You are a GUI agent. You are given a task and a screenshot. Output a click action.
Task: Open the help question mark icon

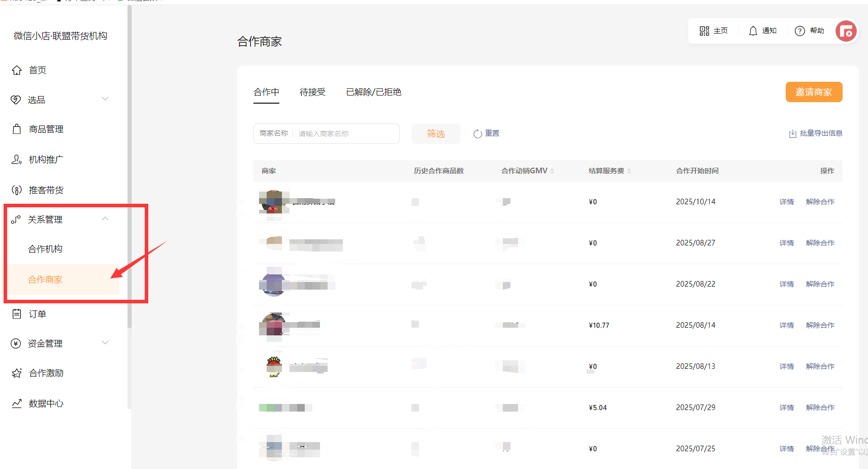[799, 31]
